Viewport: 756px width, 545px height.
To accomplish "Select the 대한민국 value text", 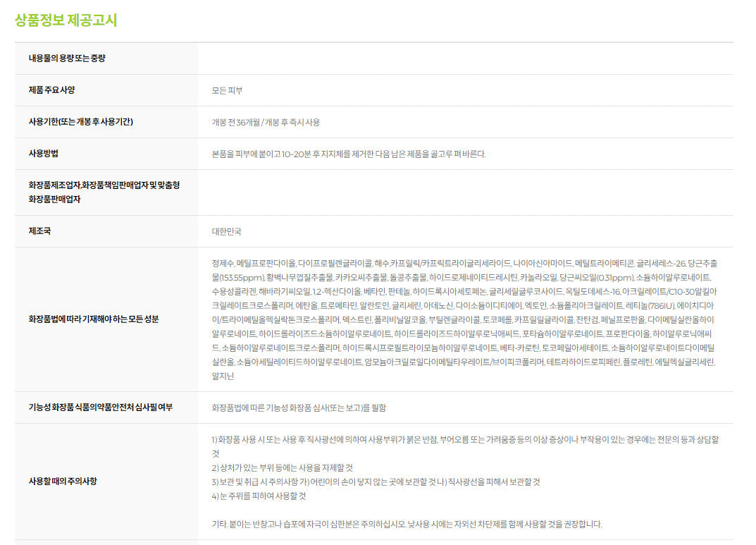I will pos(226,231).
